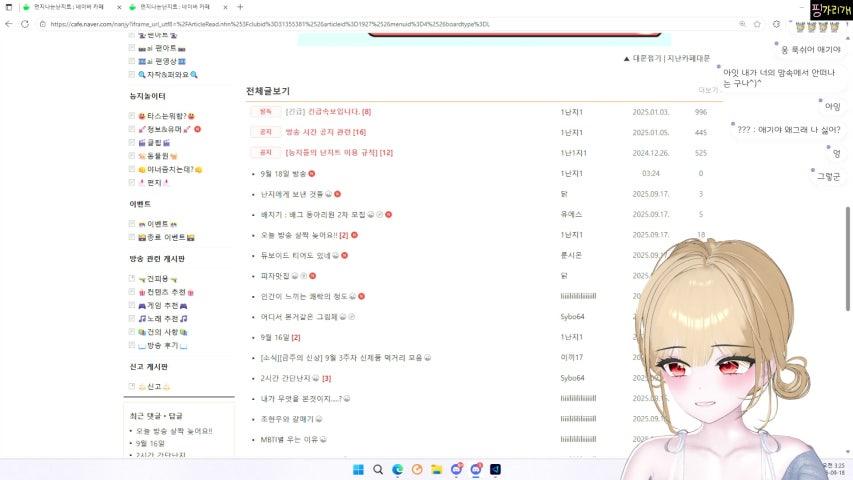The width and height of the screenshot is (853, 480).
Task: Open the second Discord icon in the taskbar
Action: [x=476, y=469]
